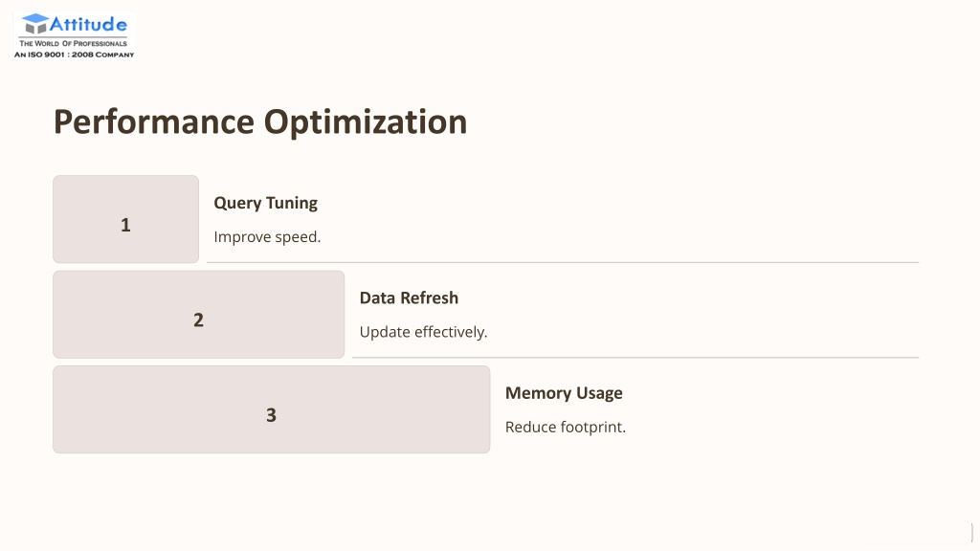Click the Reduce footprint description text

pos(565,427)
